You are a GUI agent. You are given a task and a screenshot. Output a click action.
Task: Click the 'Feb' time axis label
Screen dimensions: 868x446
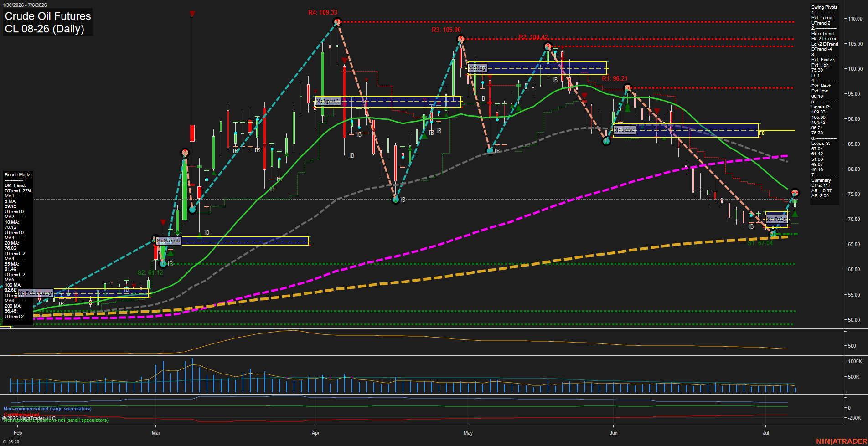(18, 433)
